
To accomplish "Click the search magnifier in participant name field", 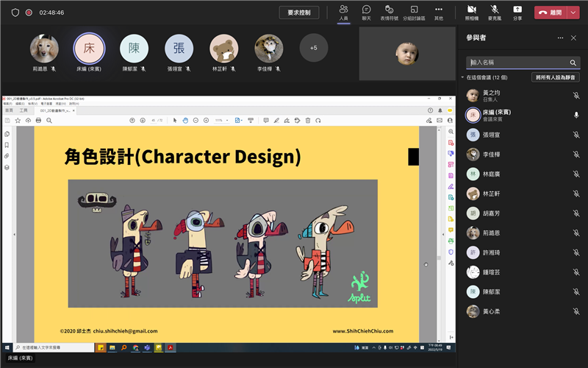I will [x=573, y=63].
